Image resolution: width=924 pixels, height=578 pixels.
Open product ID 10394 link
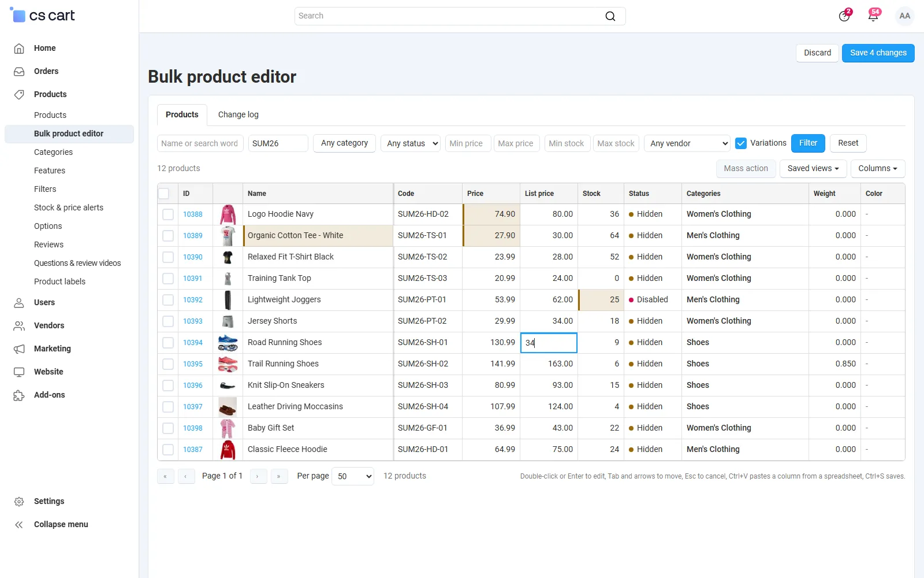coord(193,343)
